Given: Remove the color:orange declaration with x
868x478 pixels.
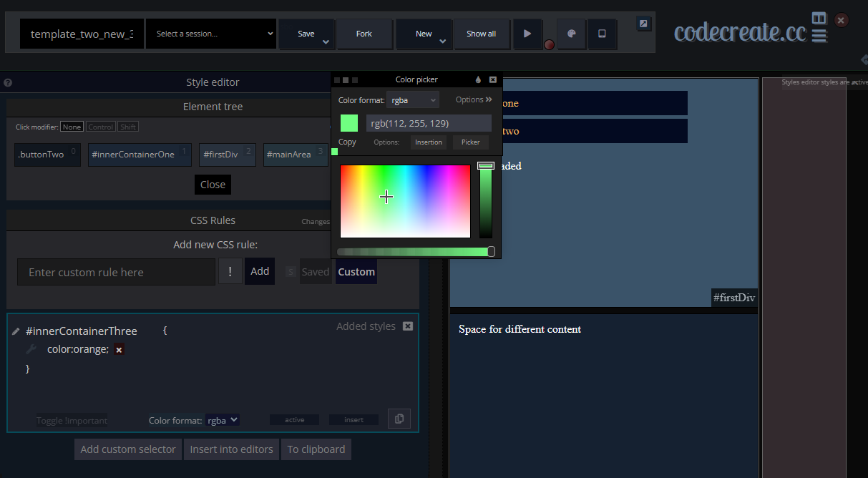Looking at the screenshot, I should coord(119,349).
